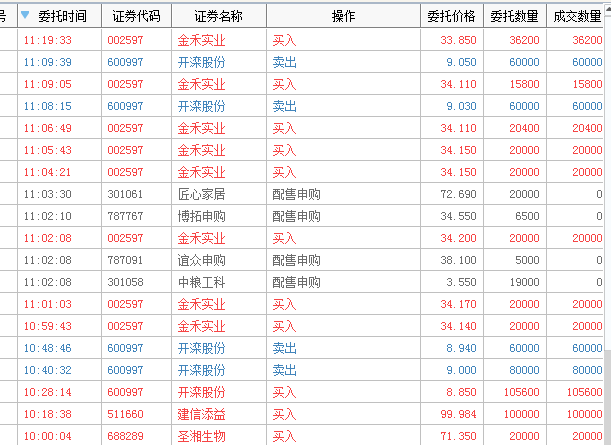Click price cell 8.850
The image size is (611, 445).
(x=461, y=392)
